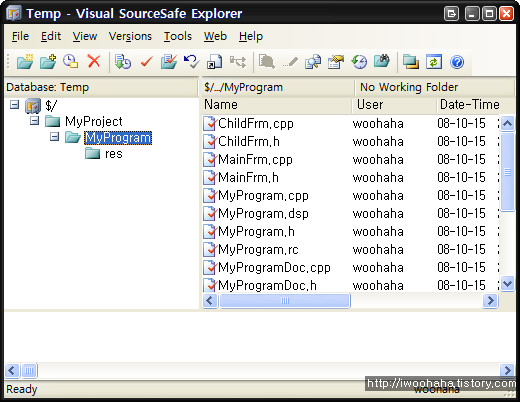Image resolution: width=520 pixels, height=402 pixels.
Task: Click the file list horizontal scrollbar thumb
Action: tap(285, 301)
